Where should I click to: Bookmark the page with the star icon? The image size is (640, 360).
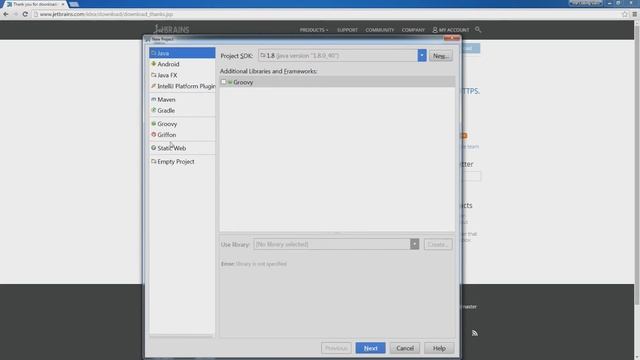625,14
